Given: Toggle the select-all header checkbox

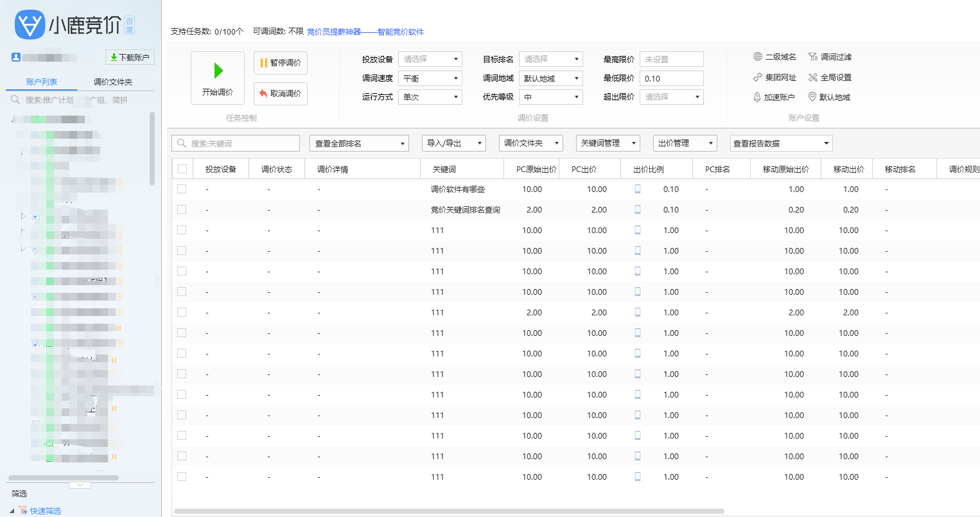Looking at the screenshot, I should tap(182, 169).
